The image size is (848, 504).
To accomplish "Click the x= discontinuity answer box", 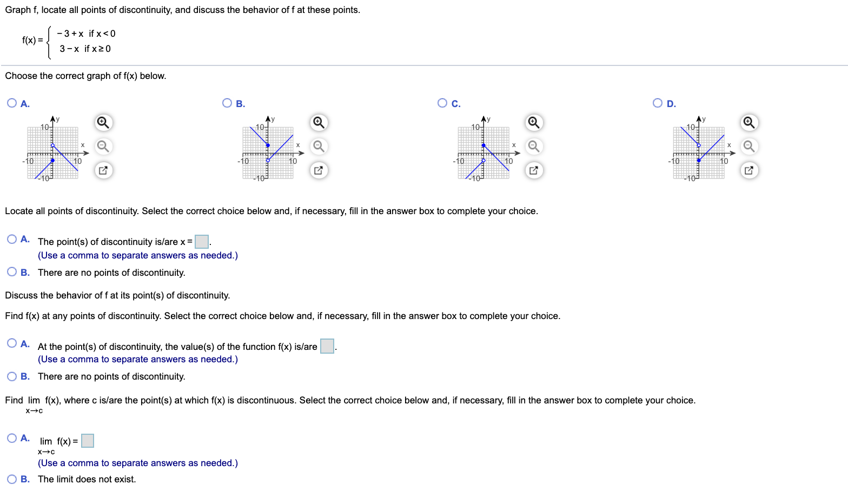I will 201,241.
